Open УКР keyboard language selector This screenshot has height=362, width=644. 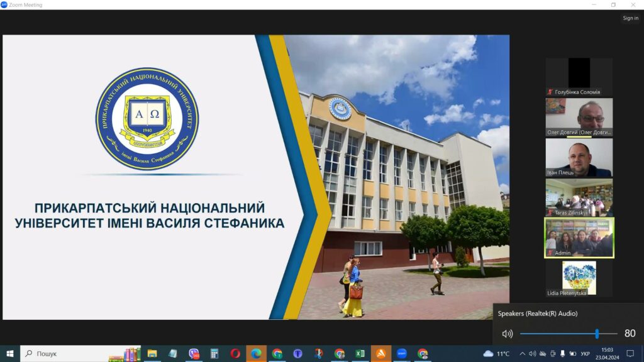(586, 354)
